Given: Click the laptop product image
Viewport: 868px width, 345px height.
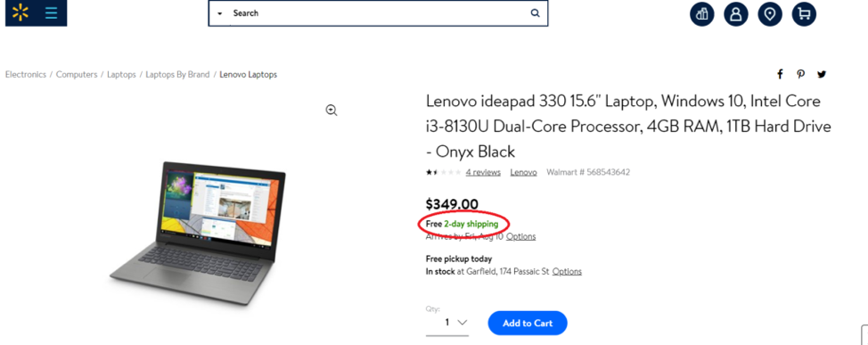Looking at the screenshot, I should [198, 233].
